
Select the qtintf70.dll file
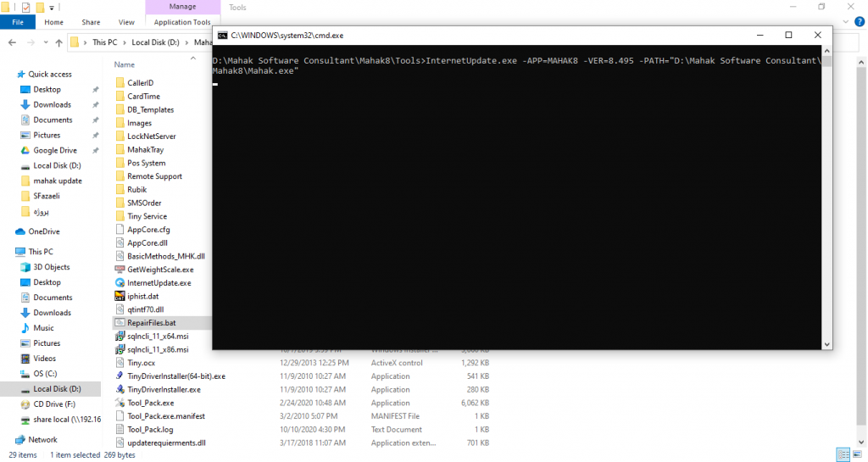145,309
